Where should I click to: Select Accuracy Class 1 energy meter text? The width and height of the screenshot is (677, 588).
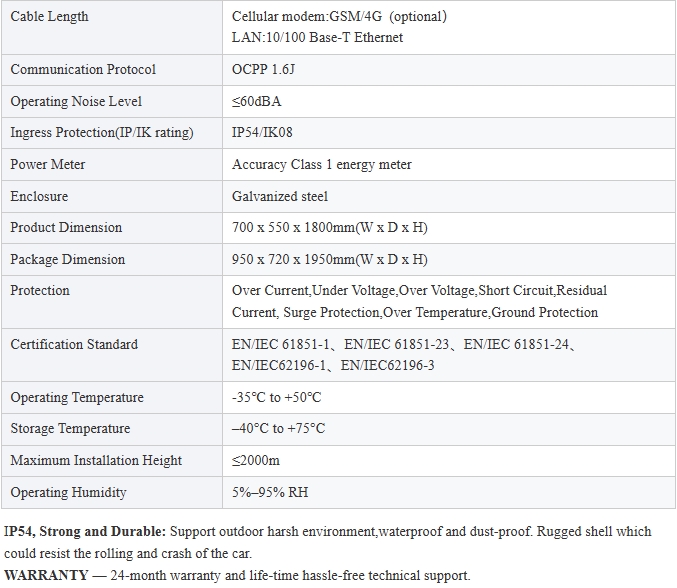321,165
